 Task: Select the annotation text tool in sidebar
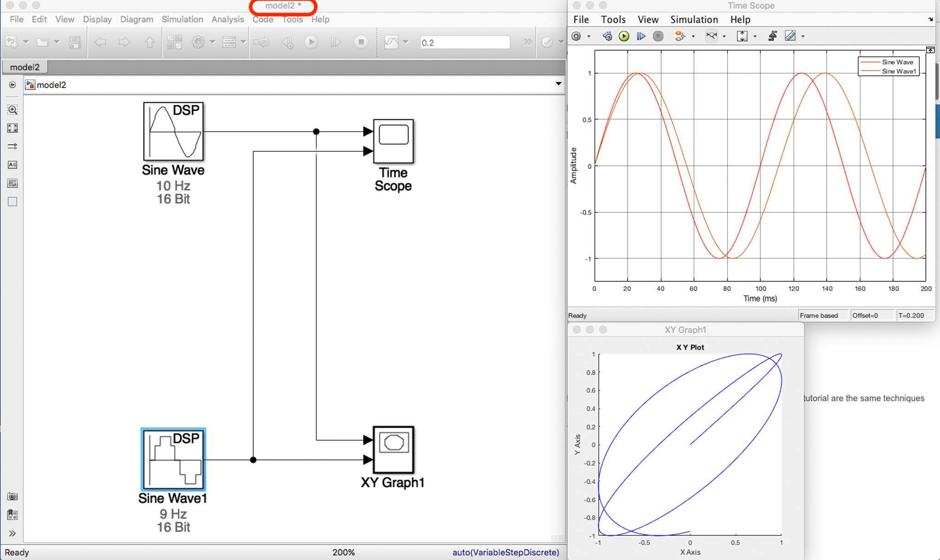click(x=12, y=165)
